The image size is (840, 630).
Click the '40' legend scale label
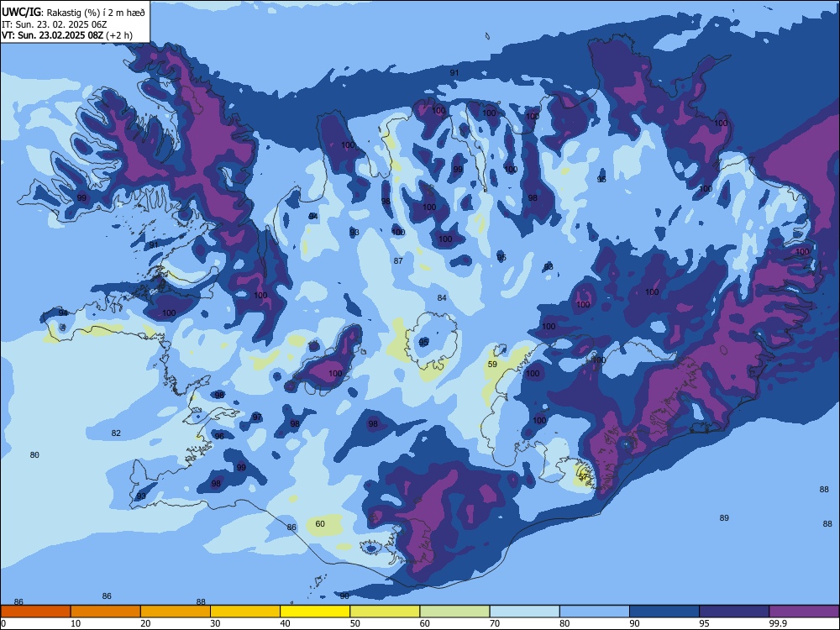pyautogui.click(x=285, y=623)
